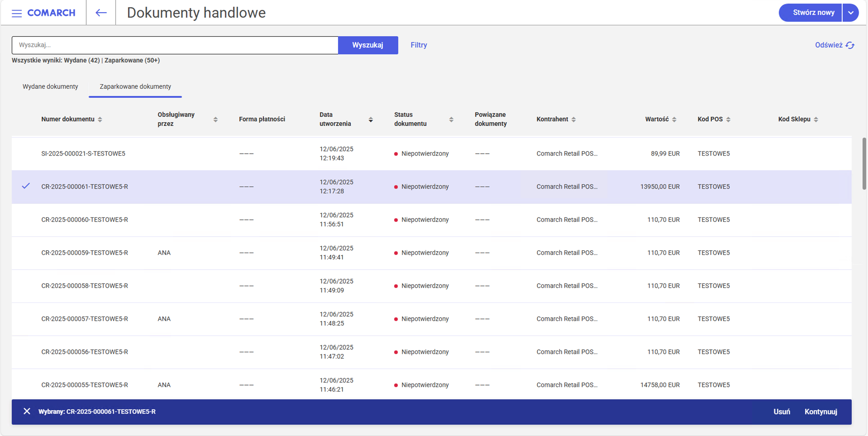The height and width of the screenshot is (436, 868).
Task: Open the hamburger main menu
Action: point(17,13)
